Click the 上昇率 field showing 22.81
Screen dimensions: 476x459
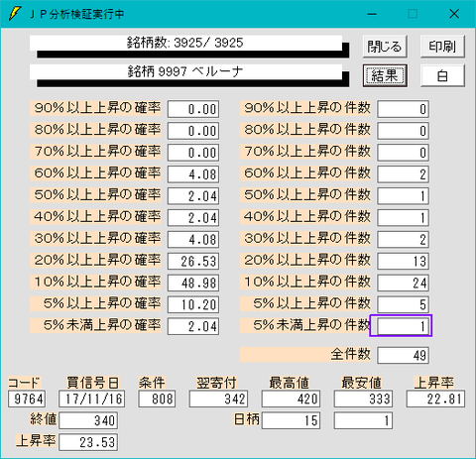tap(435, 399)
